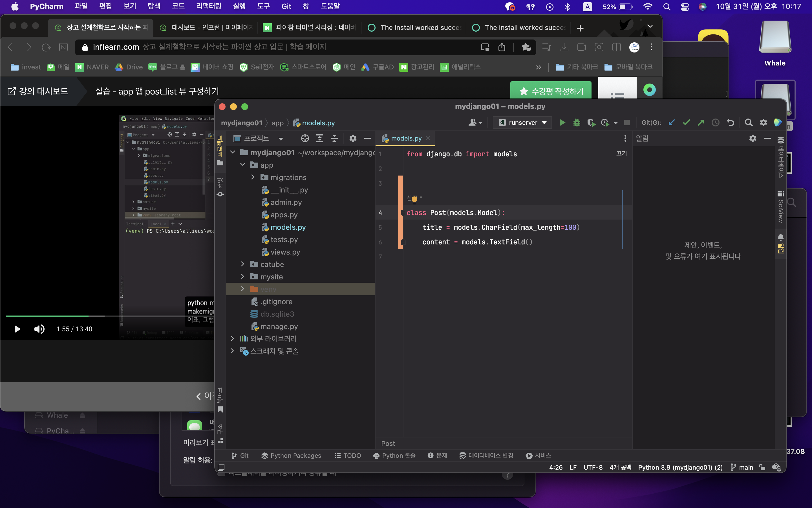Expand the mysite folder
The height and width of the screenshot is (508, 812).
242,277
